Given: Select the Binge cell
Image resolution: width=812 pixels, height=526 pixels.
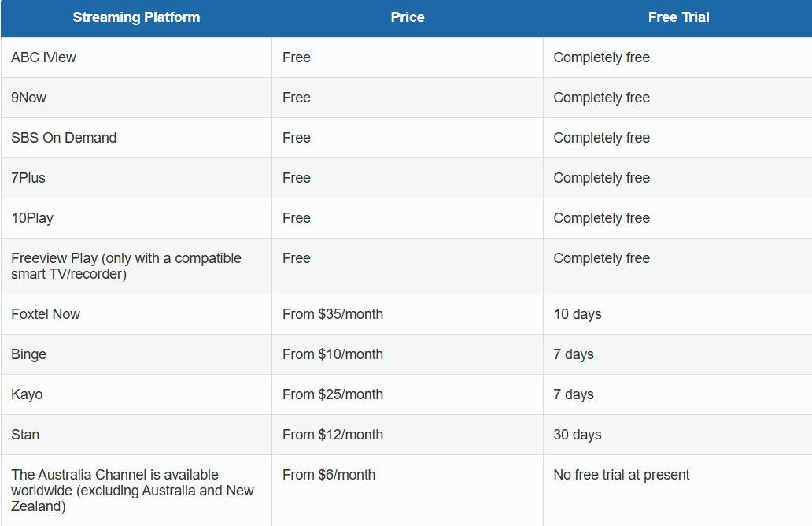Looking at the screenshot, I should tap(136, 354).
